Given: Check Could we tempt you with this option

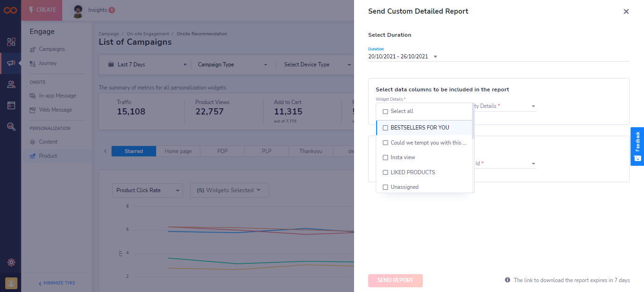Looking at the screenshot, I should (x=385, y=143).
